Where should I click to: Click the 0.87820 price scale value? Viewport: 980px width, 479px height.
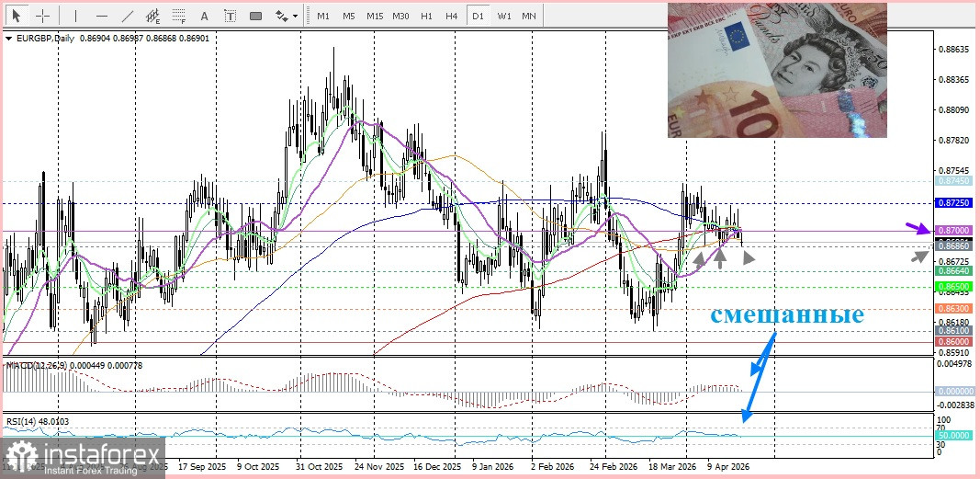952,141
